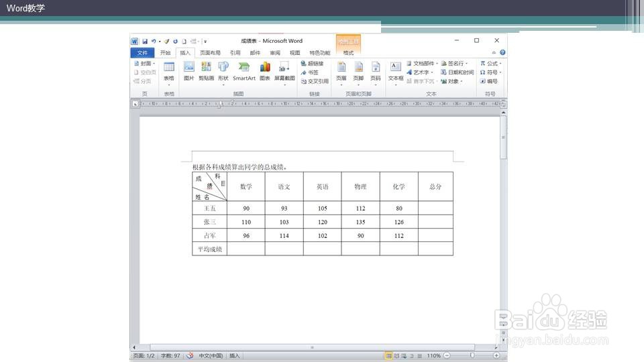Click the spelling check icon in status bar
The height and width of the screenshot is (362, 644).
[x=190, y=355]
